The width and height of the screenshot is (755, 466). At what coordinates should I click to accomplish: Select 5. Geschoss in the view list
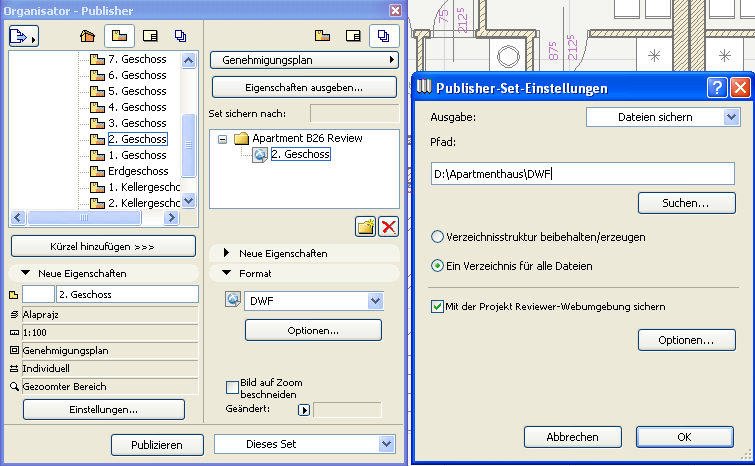click(x=137, y=91)
